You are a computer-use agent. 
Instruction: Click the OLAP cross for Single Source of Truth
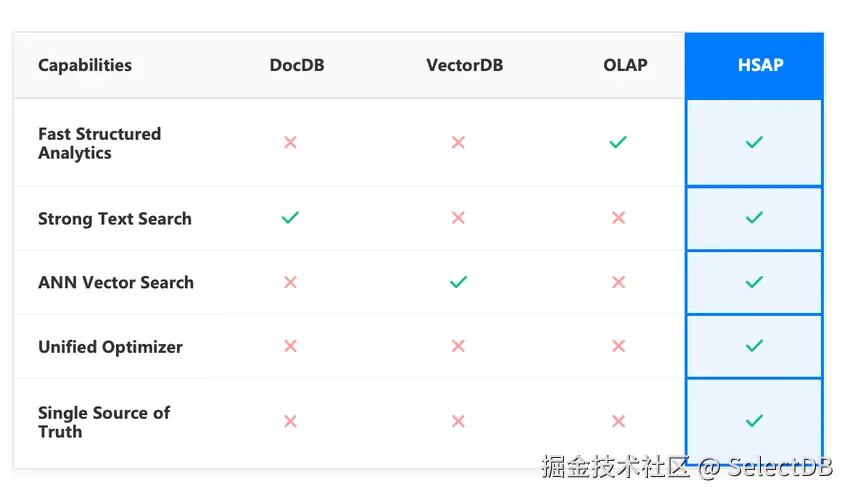(x=618, y=421)
